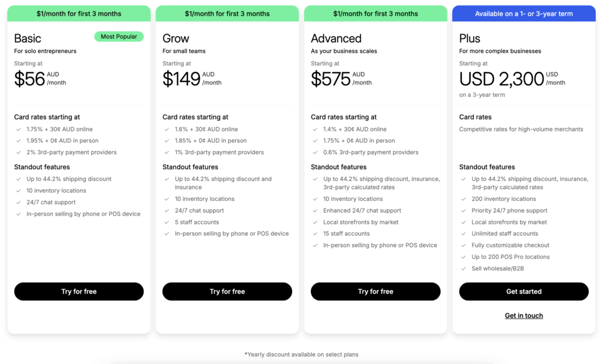Click the Yearly discount footnote text

[301, 355]
